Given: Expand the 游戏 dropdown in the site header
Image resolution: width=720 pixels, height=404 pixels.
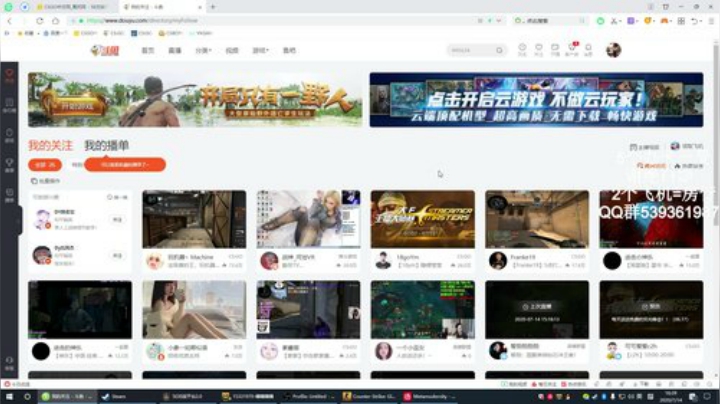Looking at the screenshot, I should click(x=260, y=50).
